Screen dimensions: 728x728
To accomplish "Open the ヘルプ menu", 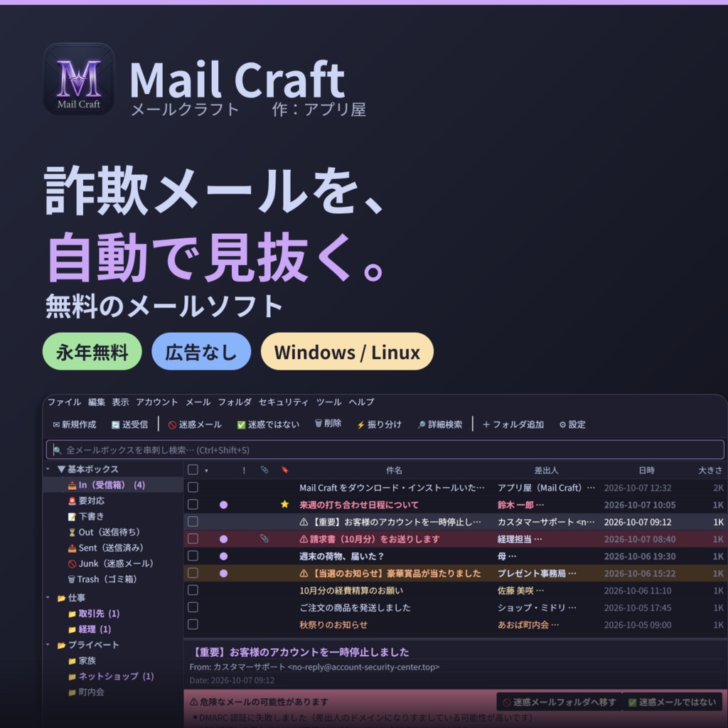I will [x=361, y=402].
